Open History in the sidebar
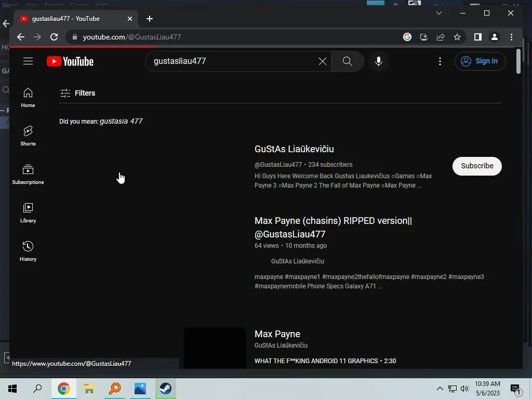This screenshot has height=399, width=532. click(x=28, y=251)
